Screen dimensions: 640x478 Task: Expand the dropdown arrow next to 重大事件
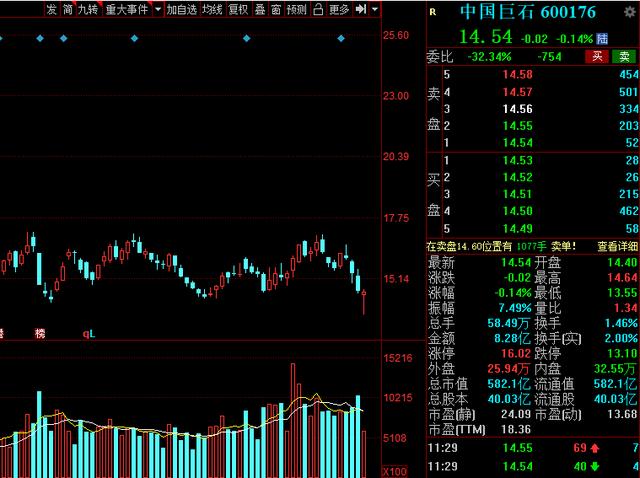(x=158, y=9)
